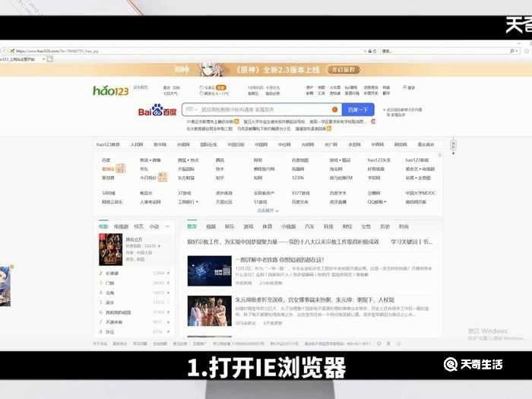Open the 12306 site link
532x399 pixels.
tap(298, 177)
